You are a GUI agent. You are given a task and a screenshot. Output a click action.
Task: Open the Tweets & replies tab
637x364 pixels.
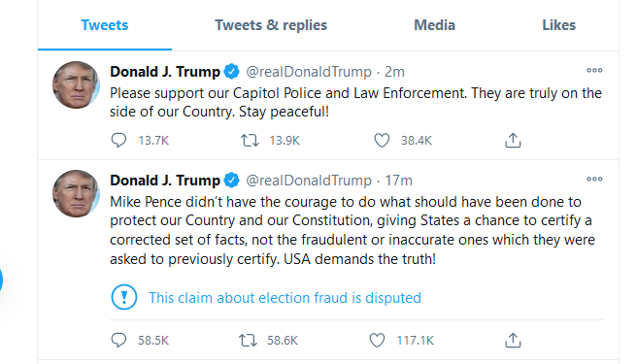(271, 25)
